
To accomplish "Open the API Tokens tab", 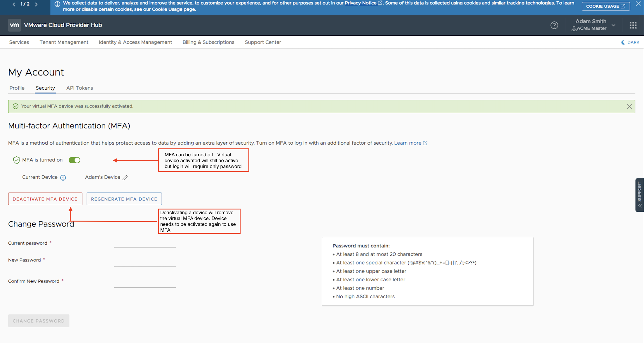I will pyautogui.click(x=79, y=88).
